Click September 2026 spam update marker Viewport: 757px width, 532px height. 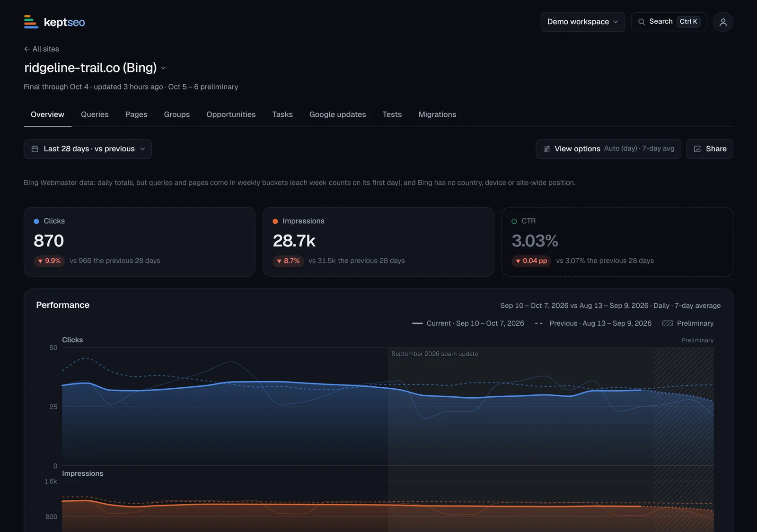[435, 354]
